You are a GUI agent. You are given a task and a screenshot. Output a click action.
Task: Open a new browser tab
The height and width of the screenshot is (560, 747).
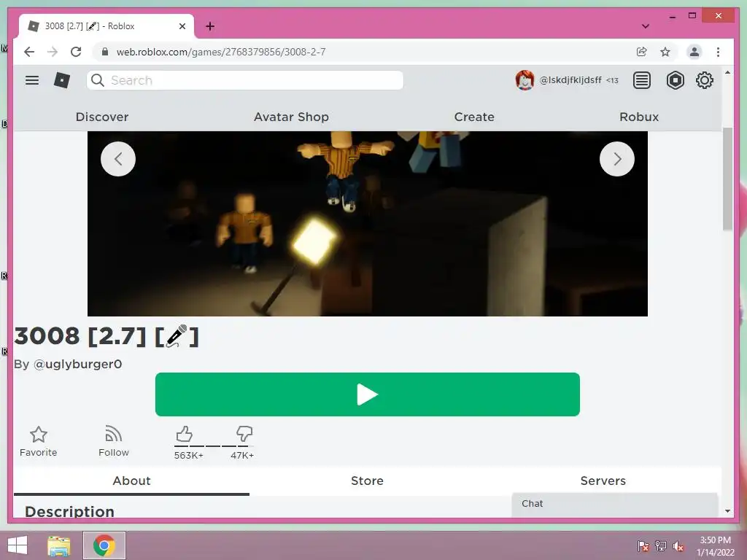point(209,26)
